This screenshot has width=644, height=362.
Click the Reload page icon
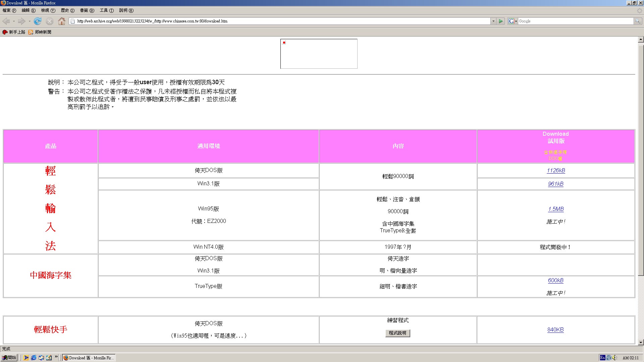[x=38, y=21]
